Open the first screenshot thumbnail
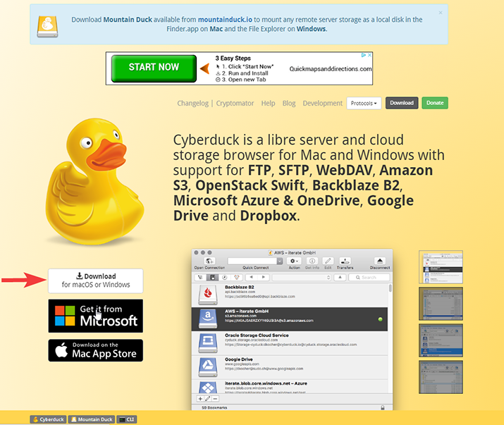This screenshot has height=425, width=504. [x=441, y=267]
